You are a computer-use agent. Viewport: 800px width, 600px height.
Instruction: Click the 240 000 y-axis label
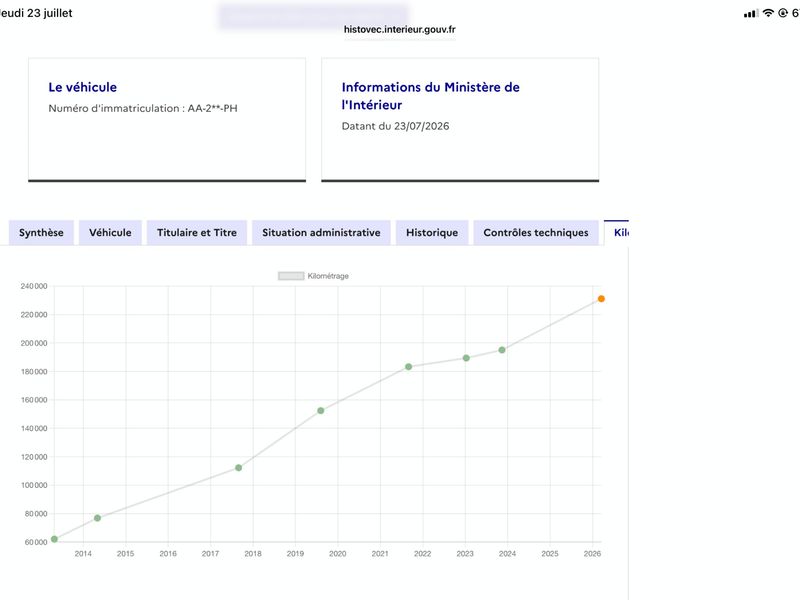34,286
